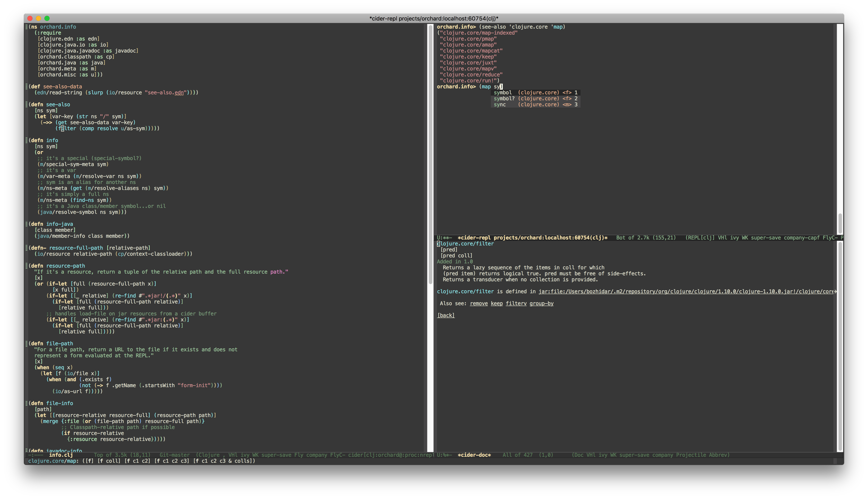Click info.clj buffer name in mode line
This screenshot has width=868, height=499.
(61, 455)
